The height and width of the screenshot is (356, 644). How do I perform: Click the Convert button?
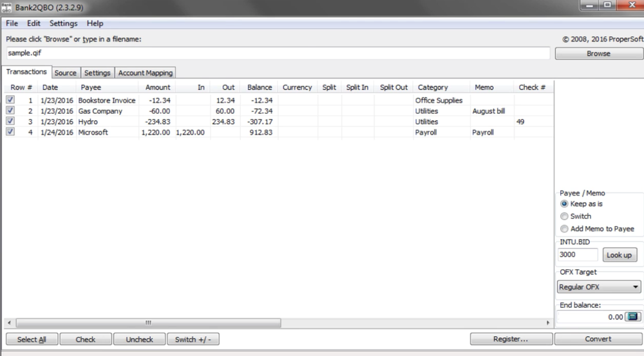(x=598, y=339)
